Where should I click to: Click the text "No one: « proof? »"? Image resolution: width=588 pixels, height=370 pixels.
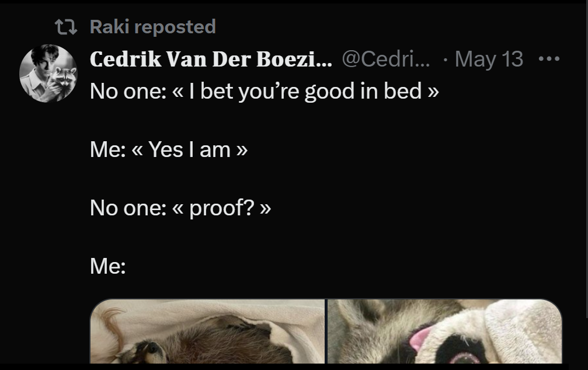coord(180,208)
